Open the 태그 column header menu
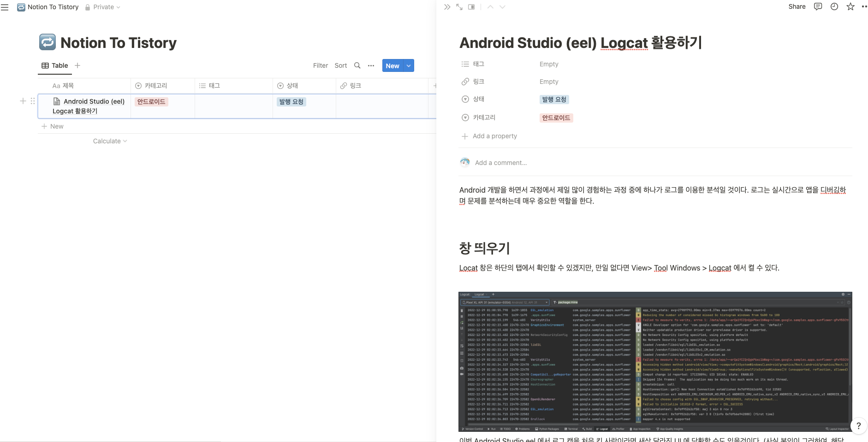868x442 pixels. [x=233, y=86]
